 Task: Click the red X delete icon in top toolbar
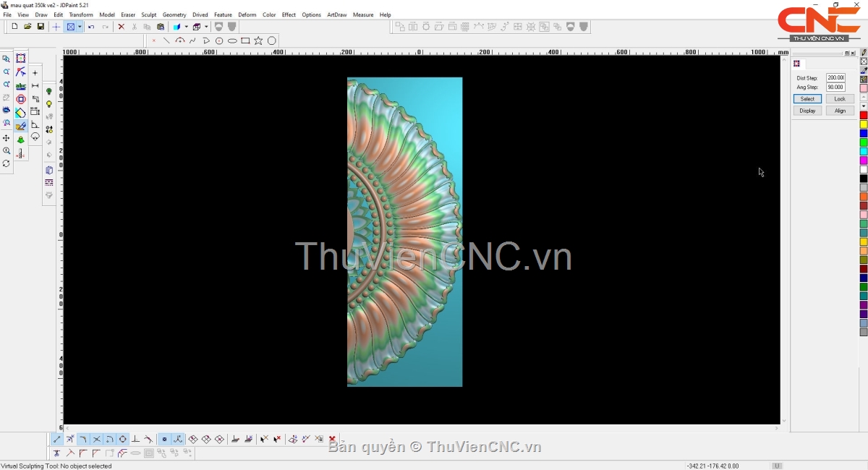(121, 27)
